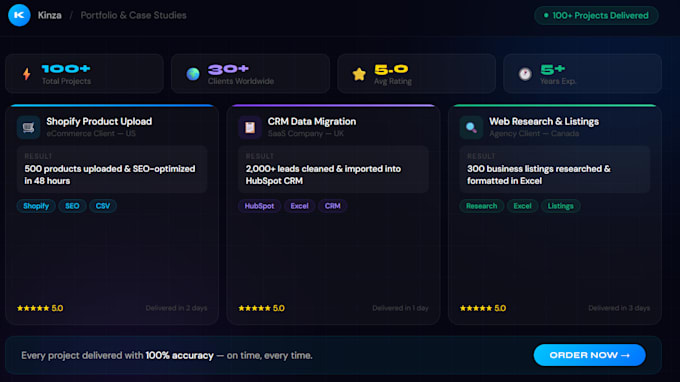
Task: Click SaaS Company — UK subtitle
Action: tap(306, 134)
